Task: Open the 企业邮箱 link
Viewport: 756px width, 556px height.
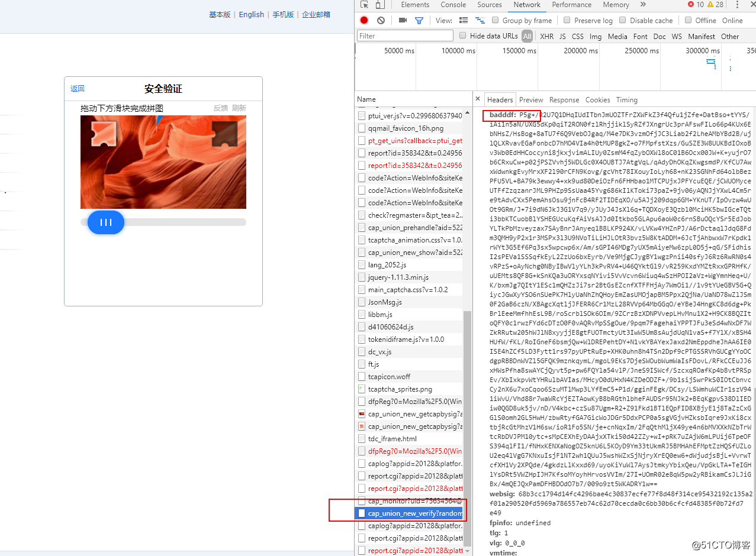Action: pyautogui.click(x=316, y=15)
